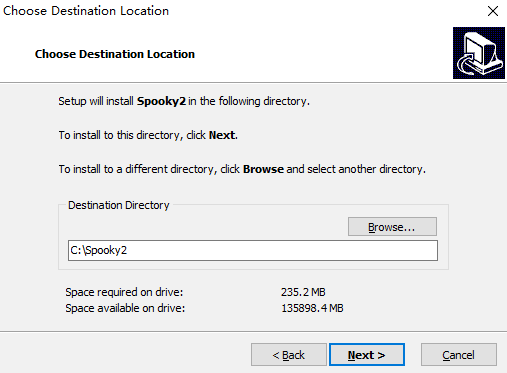Go back using the < Back button

[x=289, y=355]
